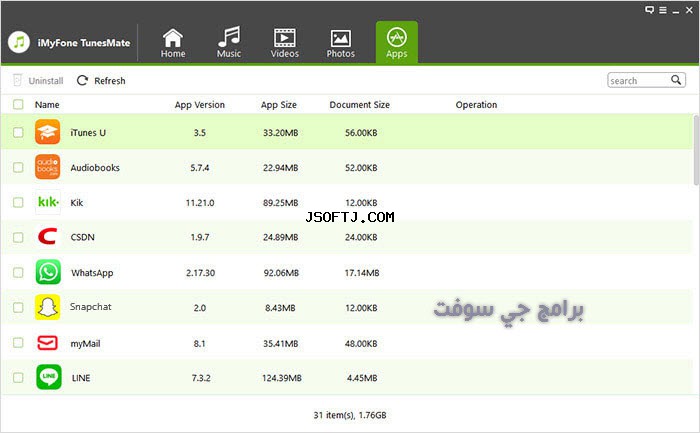Click the 31 item(s), 1.76GB status text
The height and width of the screenshot is (433, 700).
pyautogui.click(x=350, y=415)
